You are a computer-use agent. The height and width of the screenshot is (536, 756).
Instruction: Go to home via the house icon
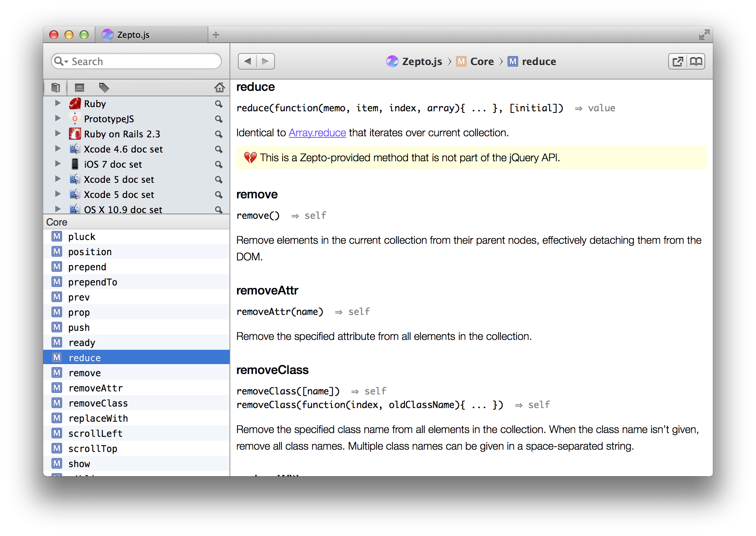pyautogui.click(x=219, y=88)
